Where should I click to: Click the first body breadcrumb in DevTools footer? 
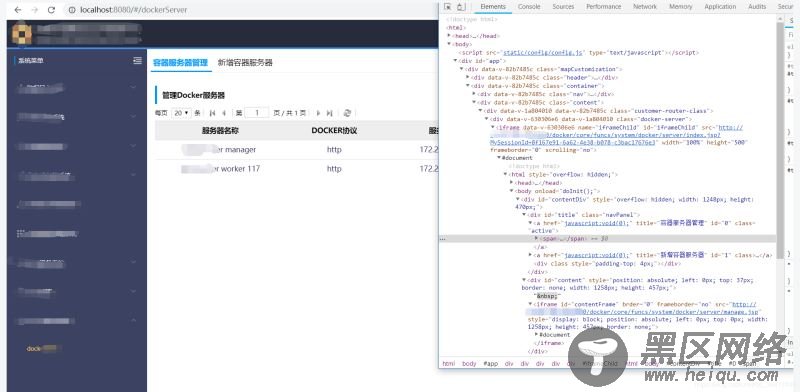tap(469, 363)
